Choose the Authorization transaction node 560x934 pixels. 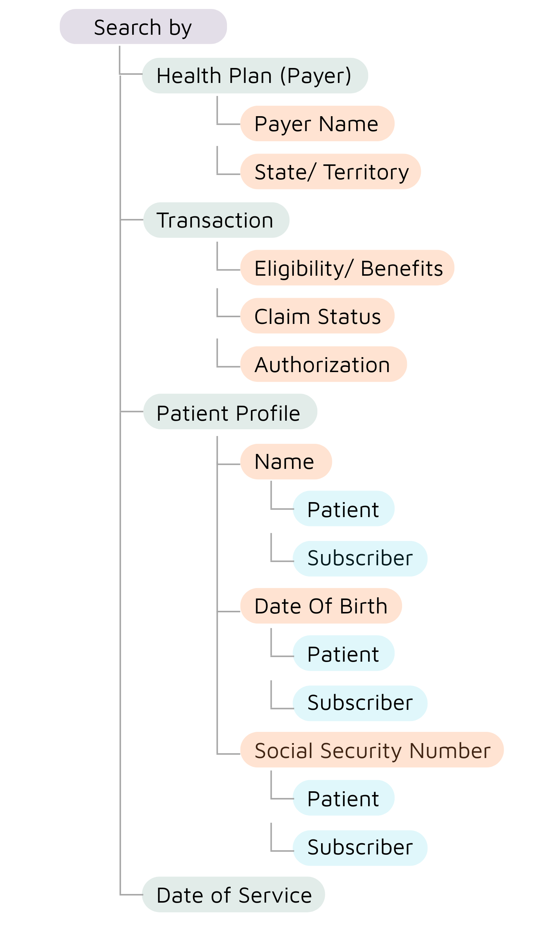[x=323, y=364]
